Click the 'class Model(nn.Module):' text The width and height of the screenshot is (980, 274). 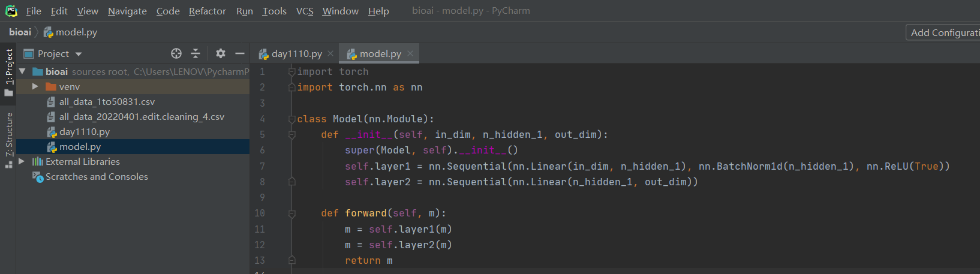click(x=366, y=119)
